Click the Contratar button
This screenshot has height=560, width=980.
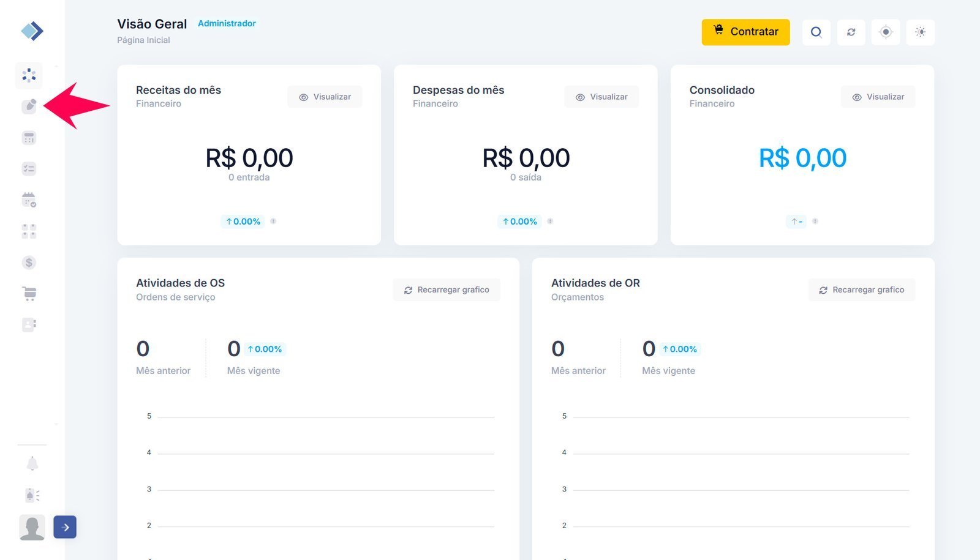[x=745, y=32]
